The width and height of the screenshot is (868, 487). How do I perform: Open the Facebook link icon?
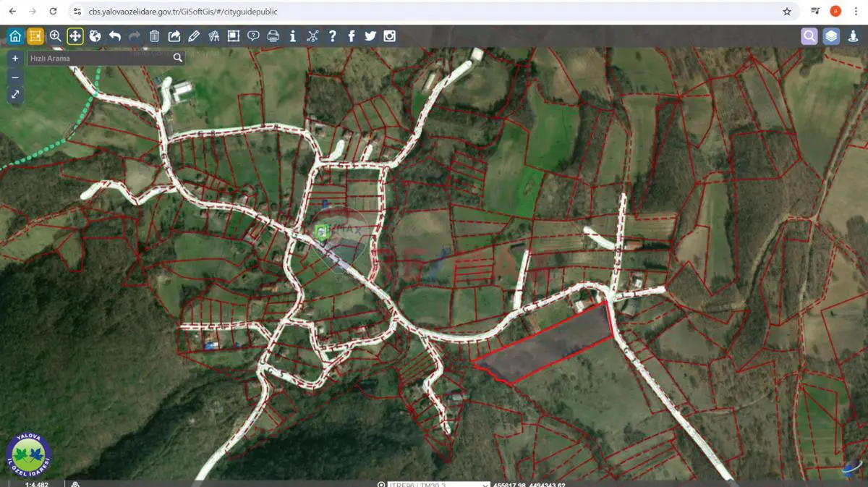pyautogui.click(x=352, y=36)
